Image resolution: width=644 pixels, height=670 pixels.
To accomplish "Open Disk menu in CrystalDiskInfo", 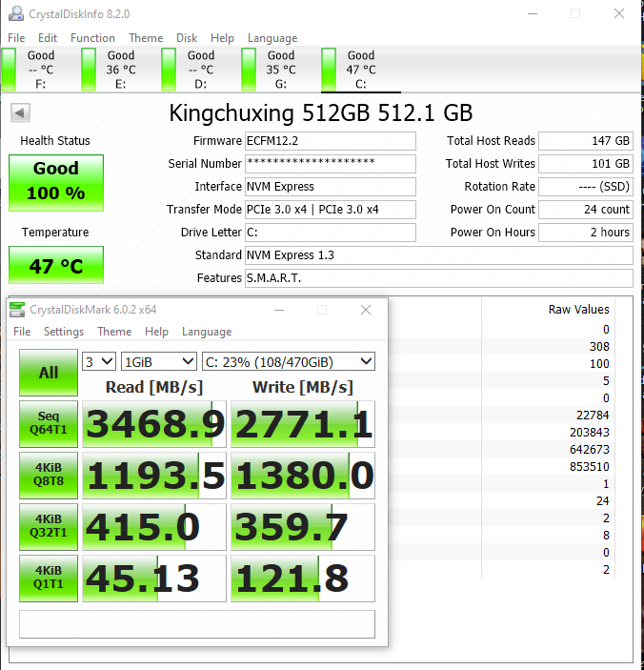I will (x=187, y=38).
